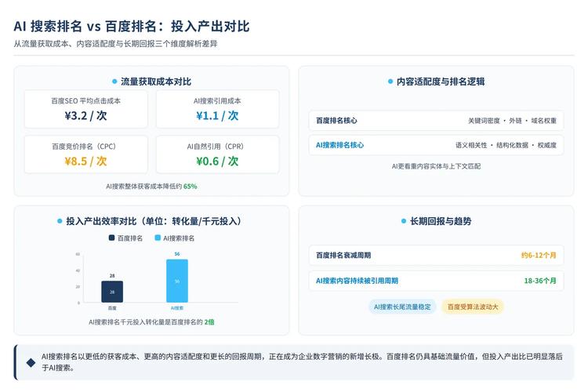Click the summary paragraph starting AI搜索排名以更低的获客成本
Viewport: 588px width, 392px height.
tap(302, 362)
